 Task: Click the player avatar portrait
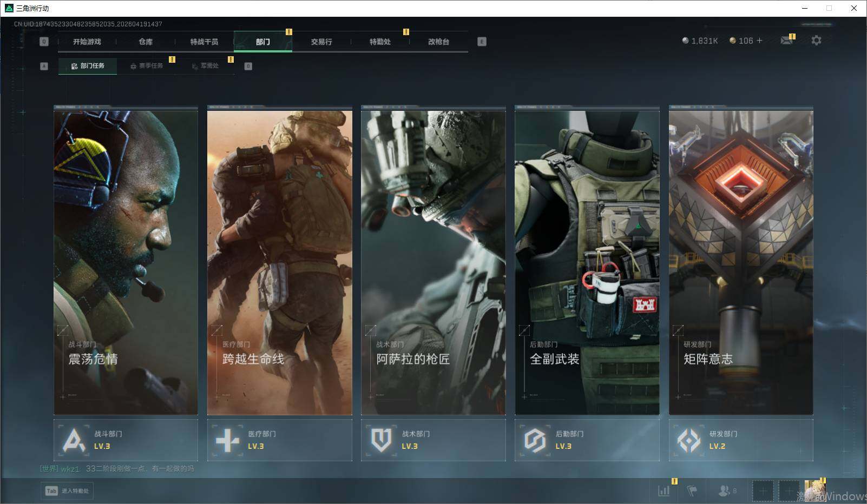[814, 490]
